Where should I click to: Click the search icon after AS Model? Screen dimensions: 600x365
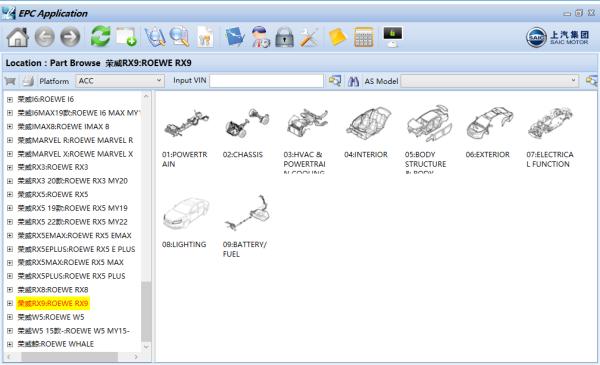591,81
